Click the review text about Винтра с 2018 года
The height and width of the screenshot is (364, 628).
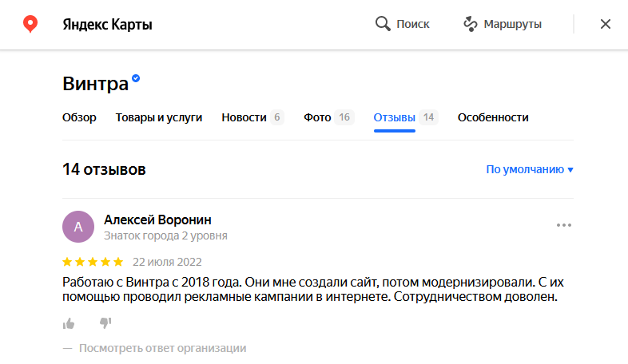coord(312,289)
